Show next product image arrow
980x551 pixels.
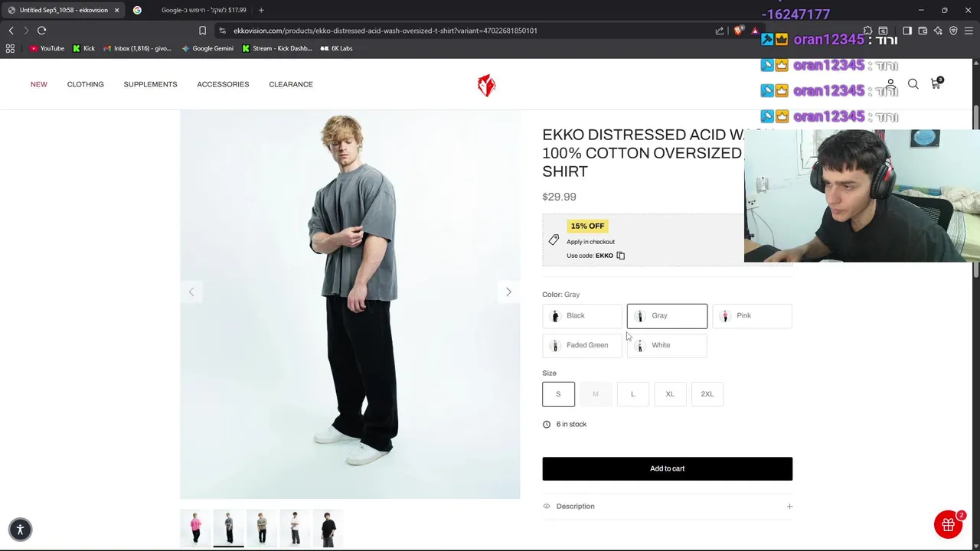coord(508,292)
